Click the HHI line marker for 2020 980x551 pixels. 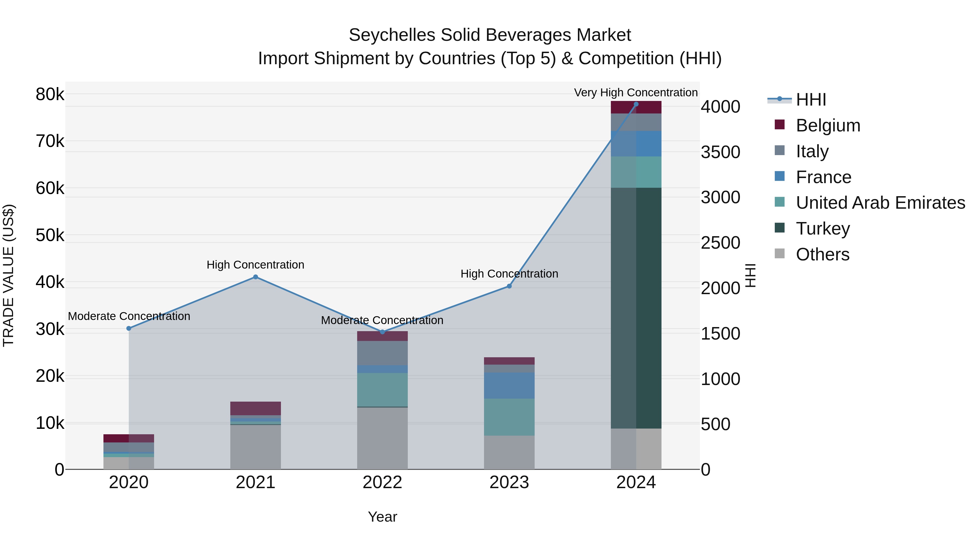128,328
